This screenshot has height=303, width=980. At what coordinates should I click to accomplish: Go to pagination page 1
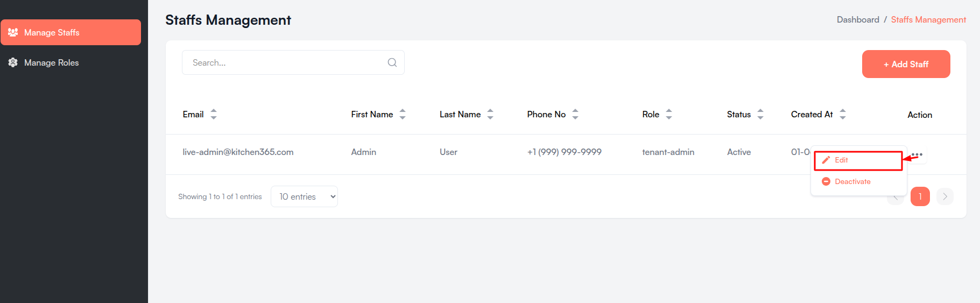pyautogui.click(x=920, y=196)
